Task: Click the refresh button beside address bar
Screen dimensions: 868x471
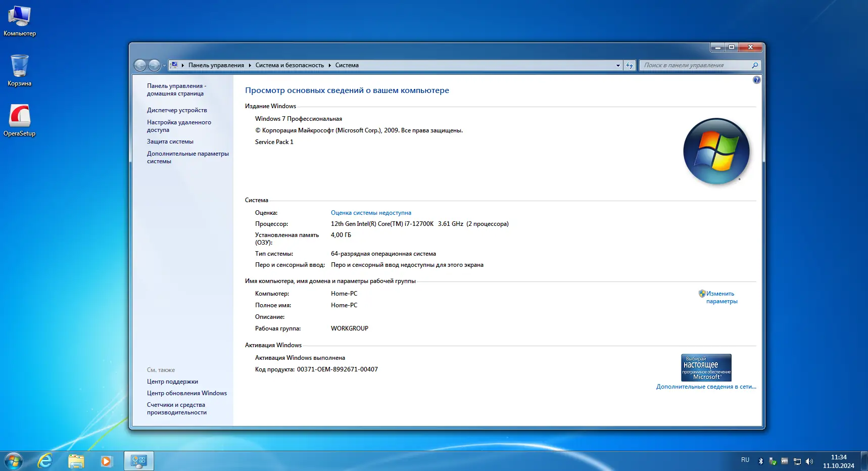Action: click(630, 65)
